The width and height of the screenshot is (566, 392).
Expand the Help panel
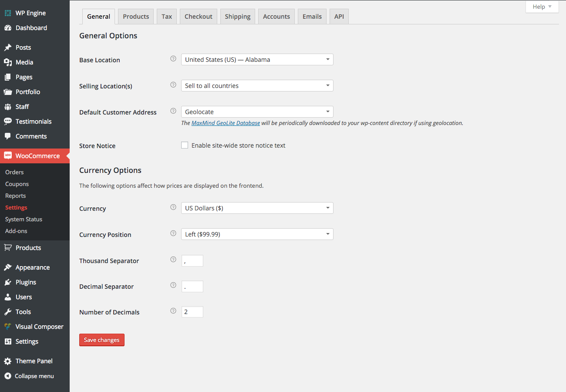click(x=542, y=7)
